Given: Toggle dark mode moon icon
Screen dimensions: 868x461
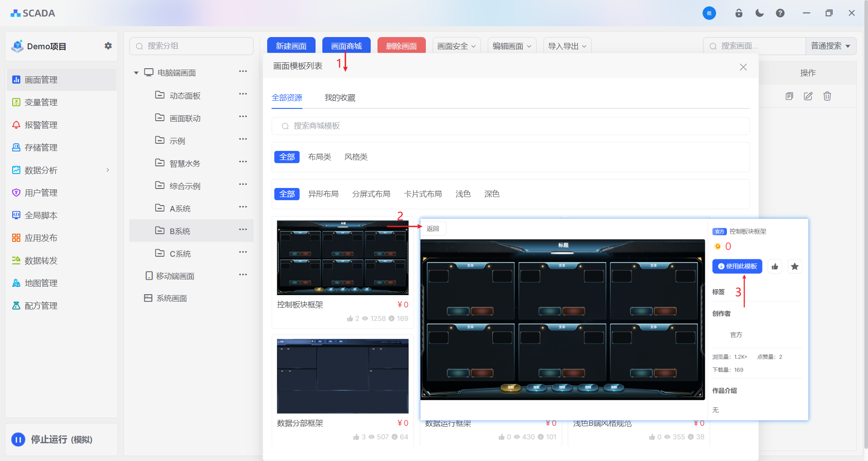Looking at the screenshot, I should pyautogui.click(x=759, y=13).
